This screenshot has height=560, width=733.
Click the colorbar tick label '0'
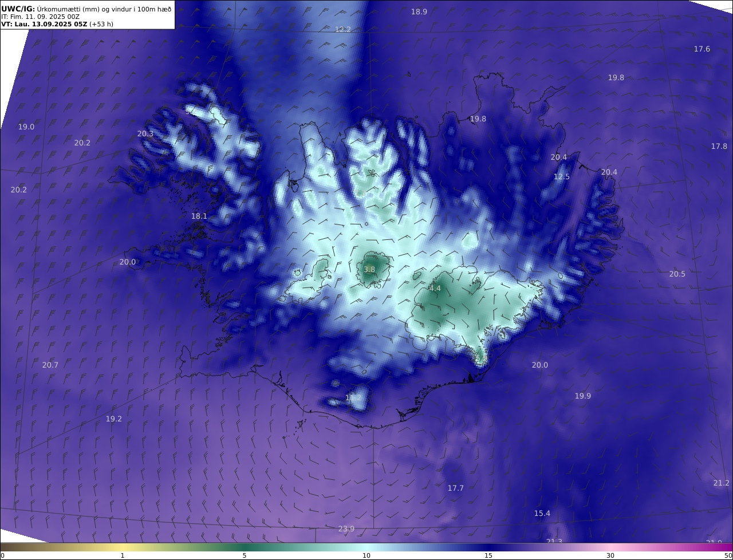tap(2, 555)
